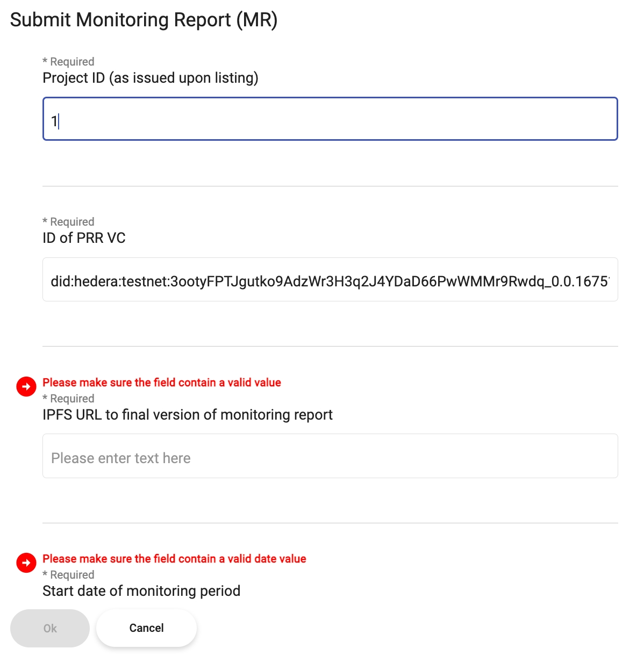Viewport: 644px width, 663px height.
Task: Click the Required marker above Start date label
Action: 68,575
